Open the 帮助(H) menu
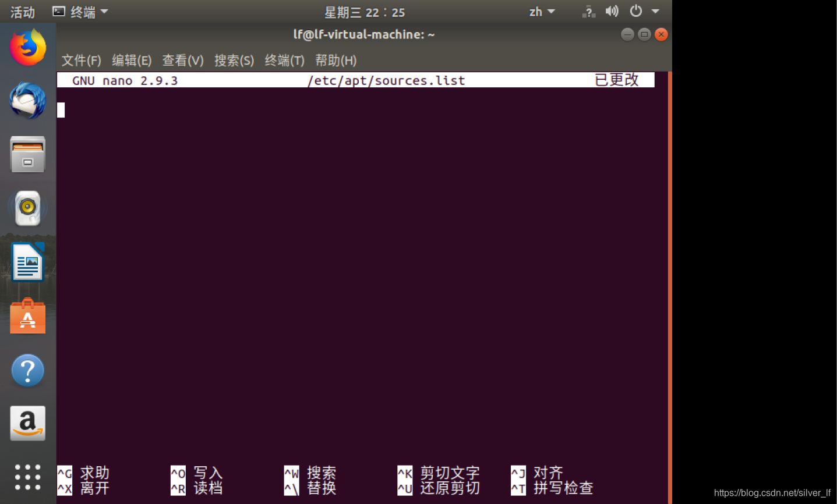837x504 pixels. (335, 61)
